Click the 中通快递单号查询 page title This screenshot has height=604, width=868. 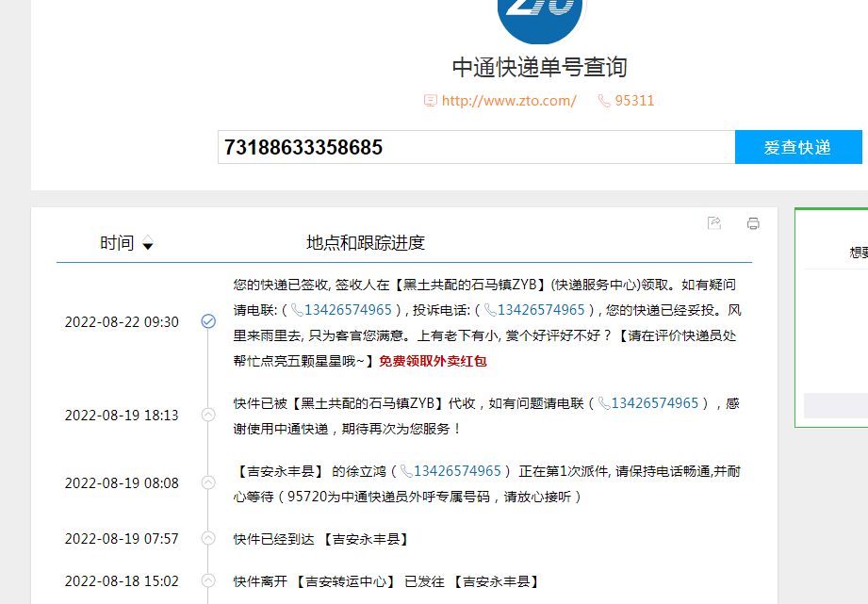[x=540, y=68]
